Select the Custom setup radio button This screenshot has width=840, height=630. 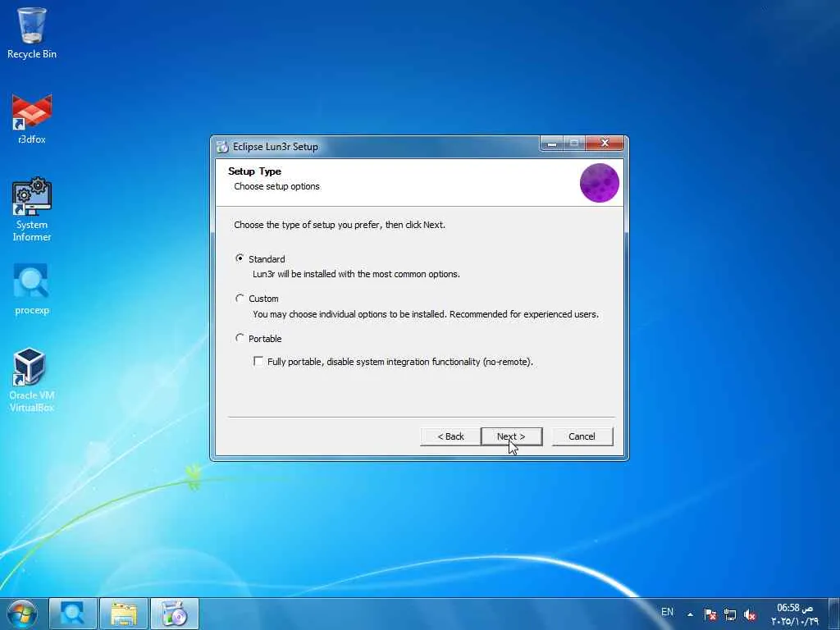coord(240,298)
